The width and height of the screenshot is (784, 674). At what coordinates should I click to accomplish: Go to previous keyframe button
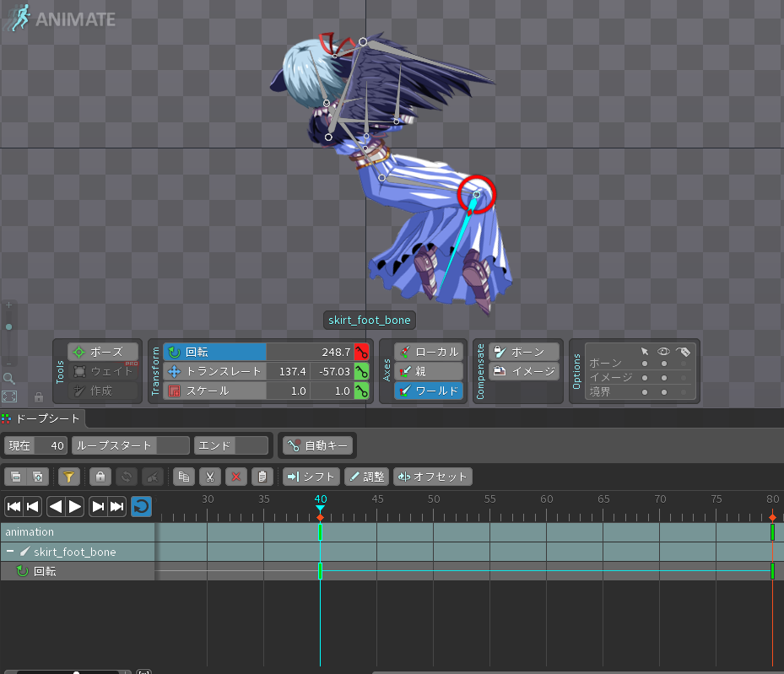tap(33, 507)
